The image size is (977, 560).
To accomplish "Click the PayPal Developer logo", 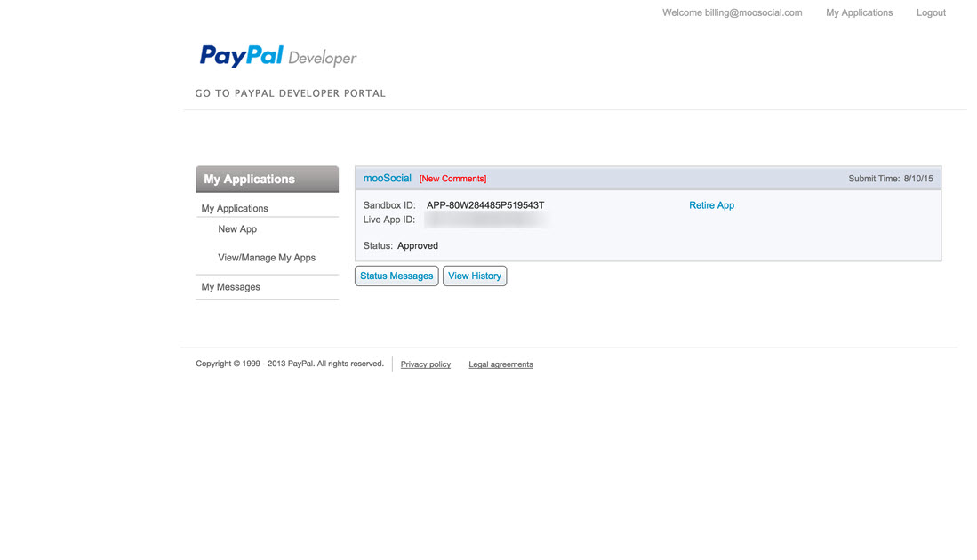I will (x=277, y=57).
